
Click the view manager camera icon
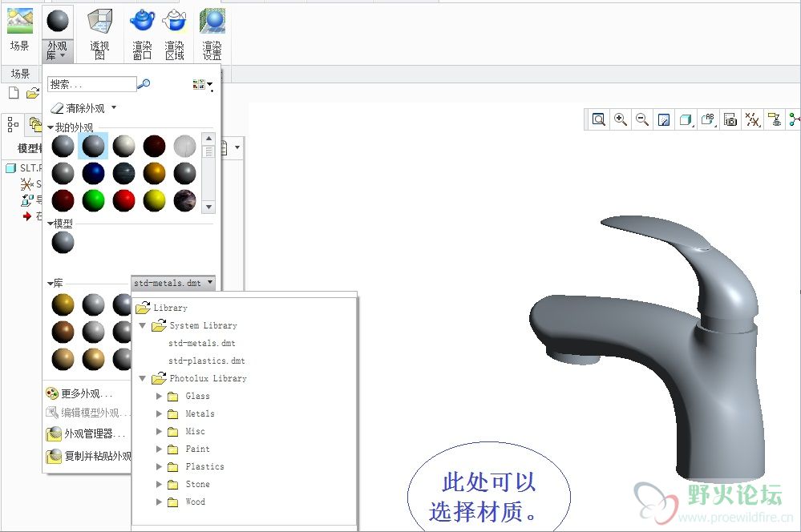tap(730, 120)
